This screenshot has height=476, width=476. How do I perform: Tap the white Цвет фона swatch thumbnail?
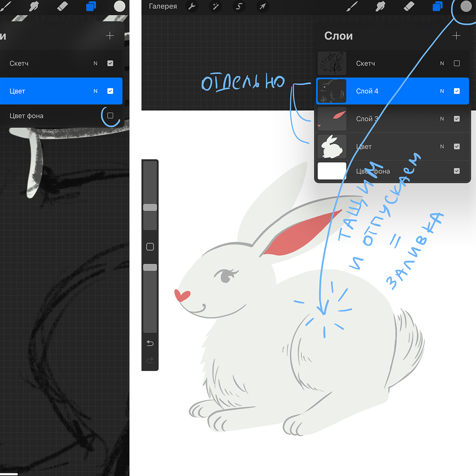click(332, 171)
